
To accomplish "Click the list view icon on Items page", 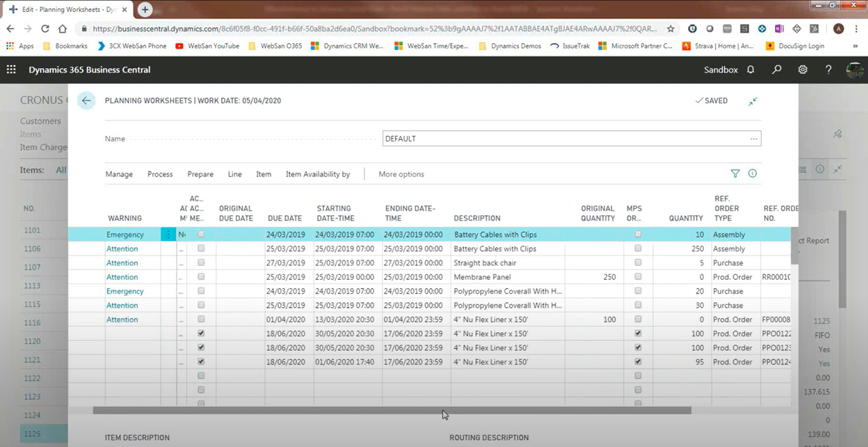I will tap(803, 169).
